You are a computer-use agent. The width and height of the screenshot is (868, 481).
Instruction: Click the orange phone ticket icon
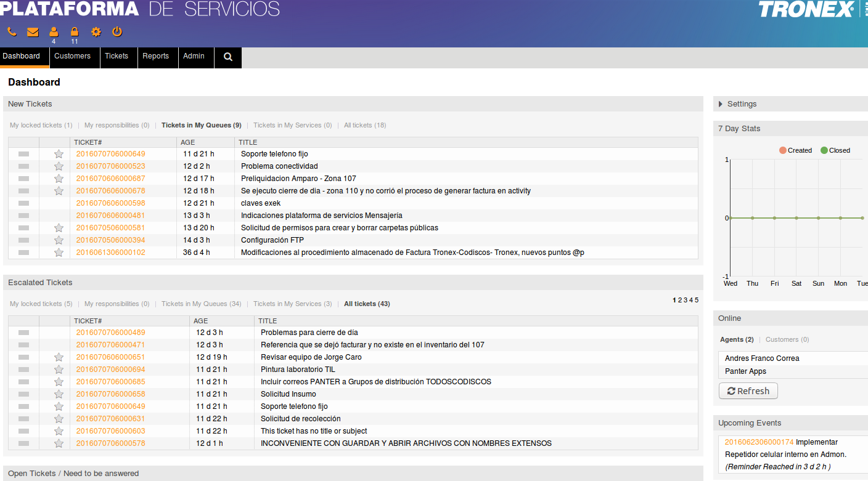point(12,32)
